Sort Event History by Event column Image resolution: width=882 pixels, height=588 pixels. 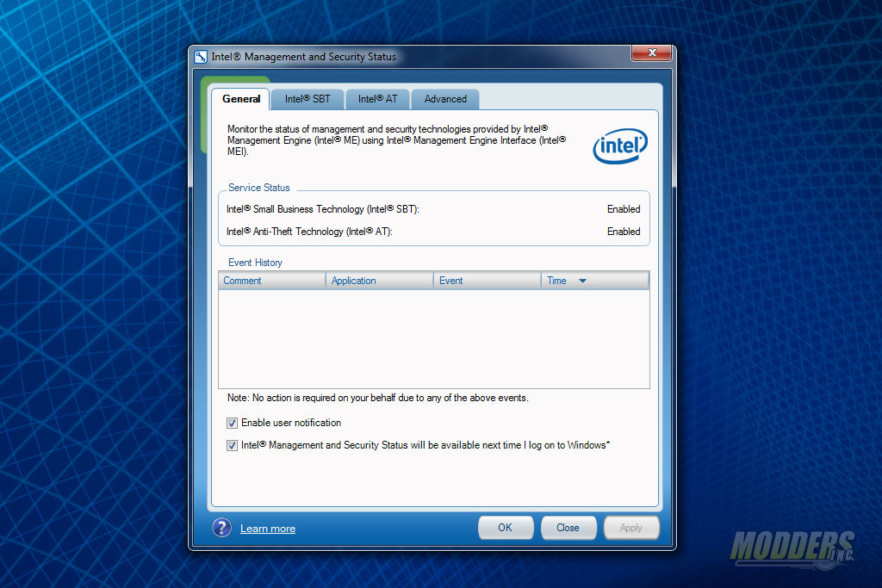tap(488, 281)
